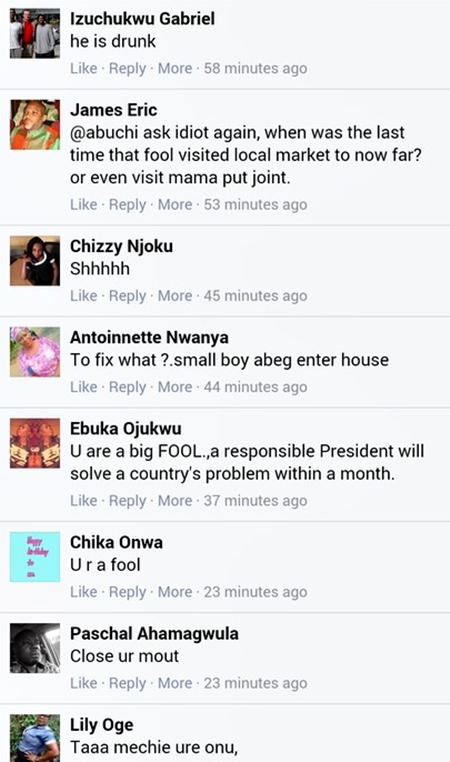The width and height of the screenshot is (450, 762).
Task: Open More options on Chizzy Njoku's comment
Action: point(175,296)
